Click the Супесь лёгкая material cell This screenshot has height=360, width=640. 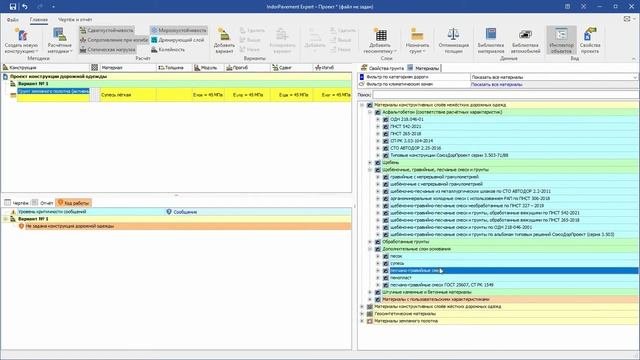click(128, 95)
